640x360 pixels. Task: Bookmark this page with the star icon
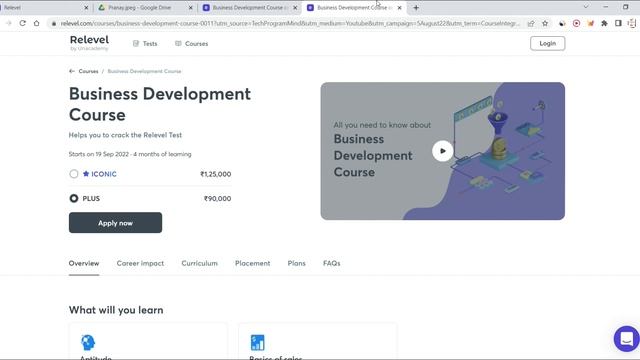click(545, 23)
